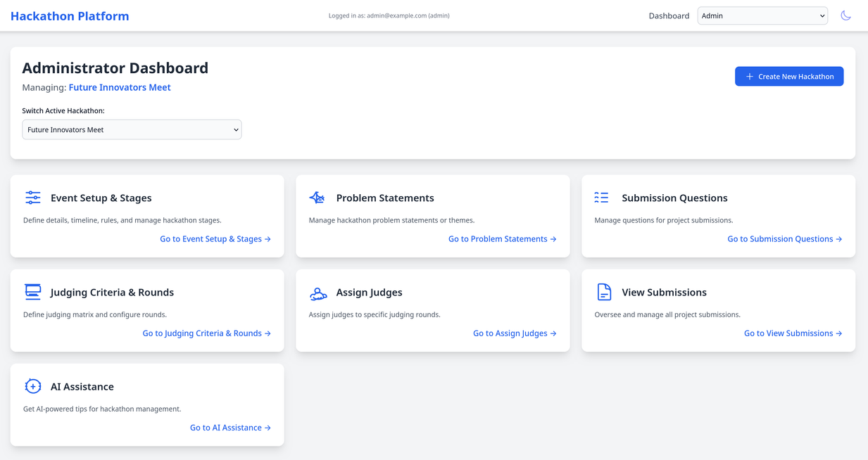868x460 pixels.
Task: Click the Go to AI Assistance link
Action: [x=230, y=427]
